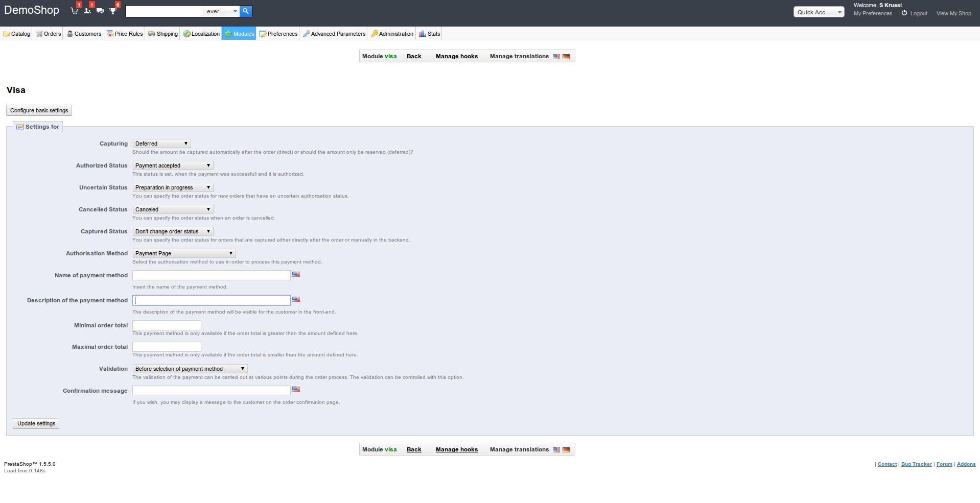
Task: Click the blue search magnifier button
Action: tap(246, 11)
